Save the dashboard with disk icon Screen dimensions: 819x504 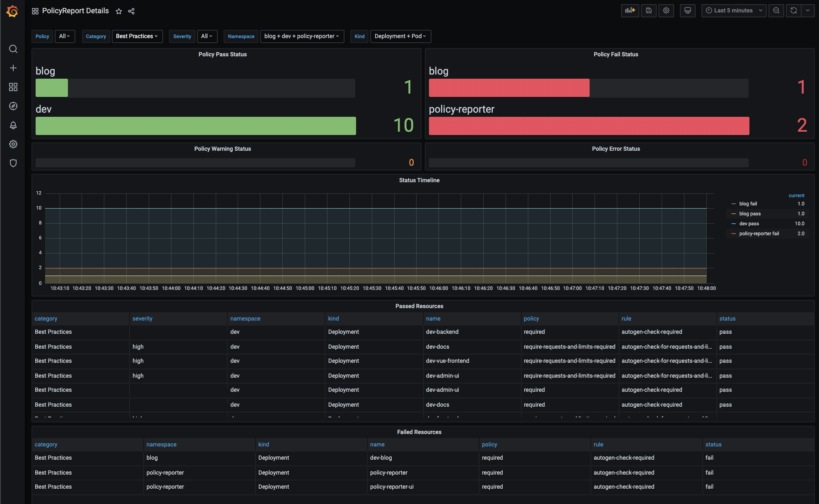tap(649, 11)
